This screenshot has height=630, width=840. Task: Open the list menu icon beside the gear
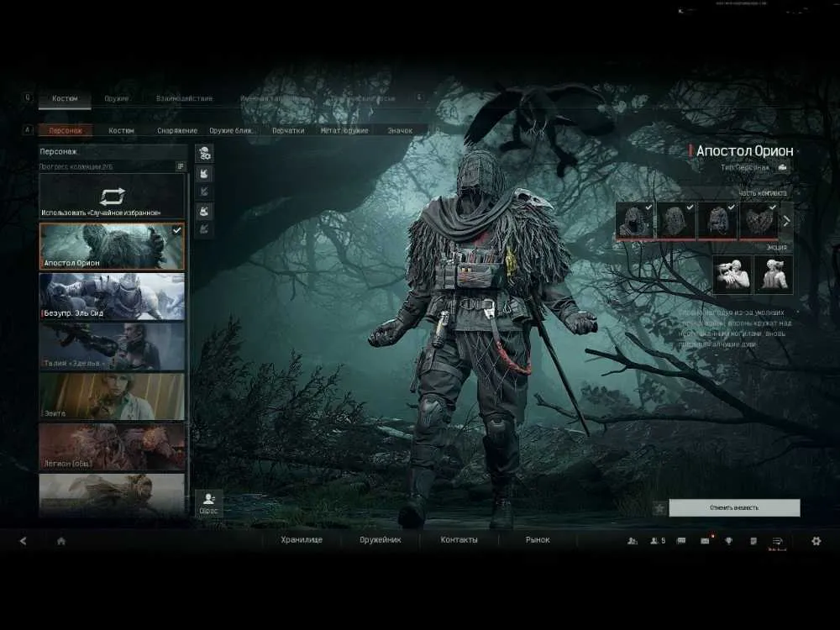[777, 541]
